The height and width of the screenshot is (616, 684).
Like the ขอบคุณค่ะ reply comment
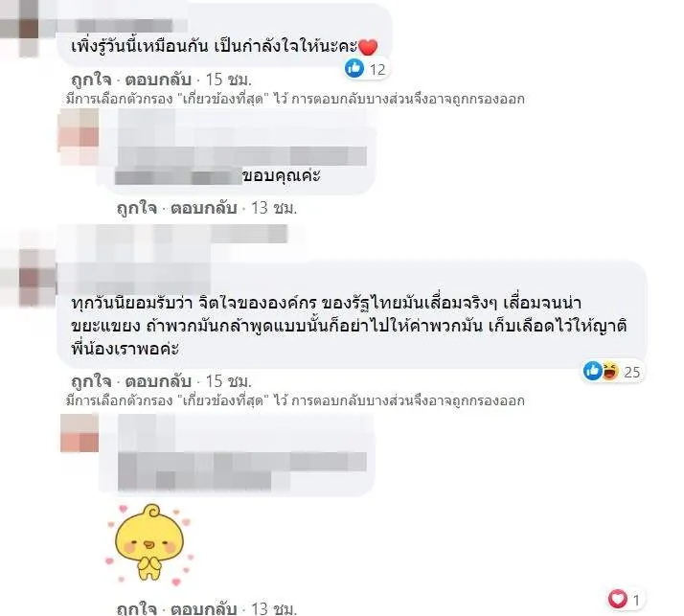click(x=137, y=208)
